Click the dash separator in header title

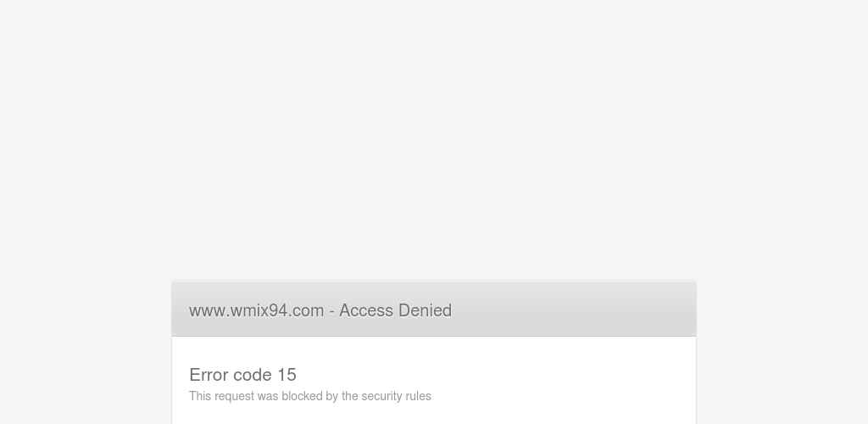331,311
